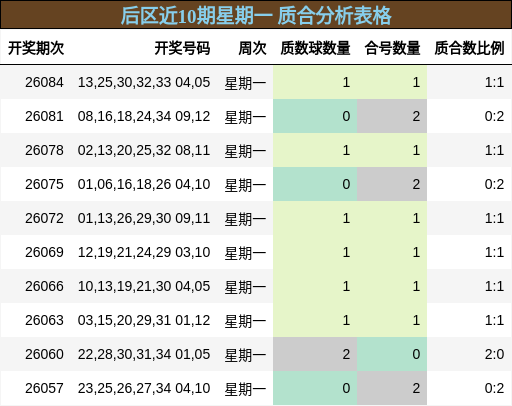
Task: Click 星期一 in row 26060
Action: [245, 355]
